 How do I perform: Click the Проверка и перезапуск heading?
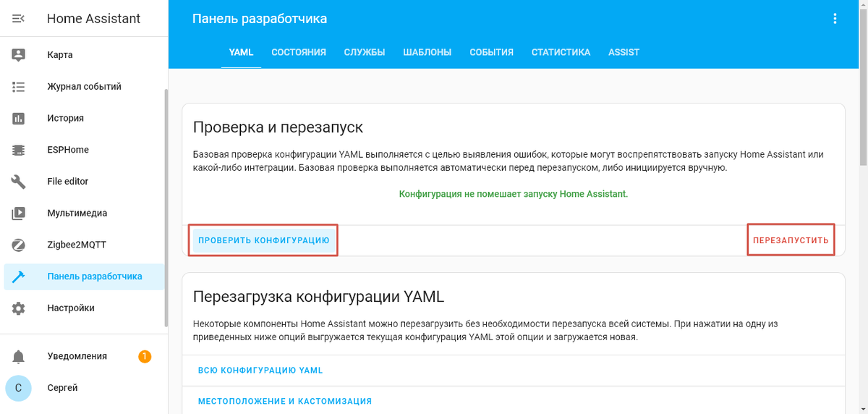coord(278,127)
